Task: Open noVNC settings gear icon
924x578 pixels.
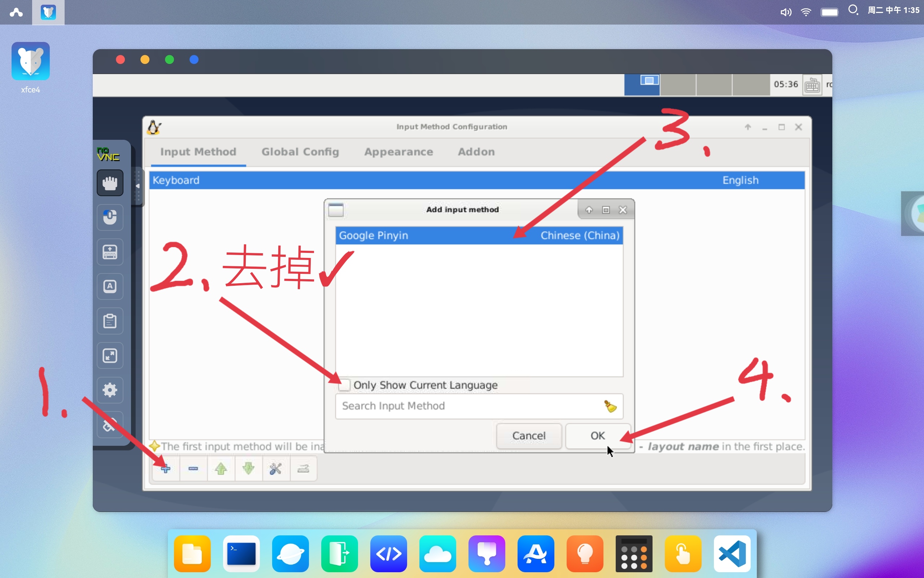Action: click(110, 390)
